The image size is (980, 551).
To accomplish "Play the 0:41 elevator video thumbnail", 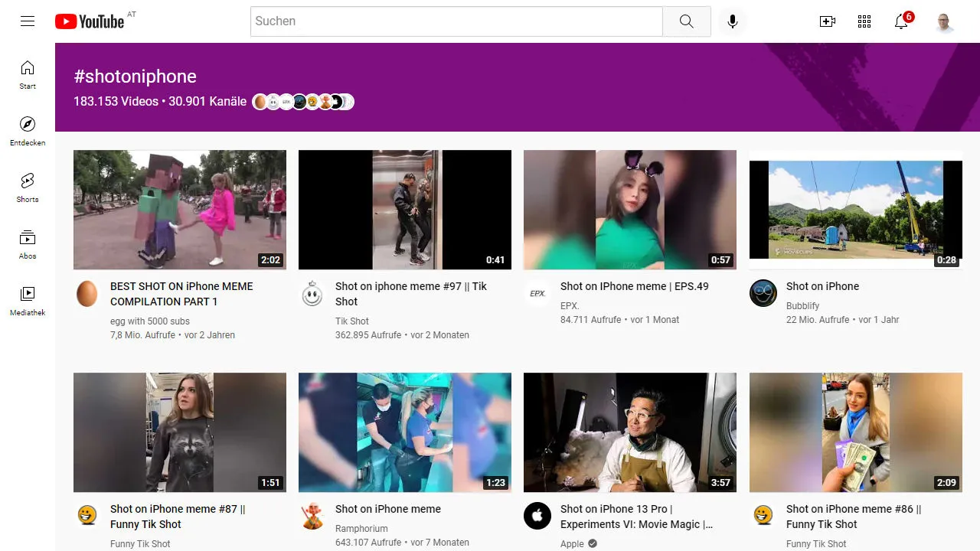I will [405, 210].
